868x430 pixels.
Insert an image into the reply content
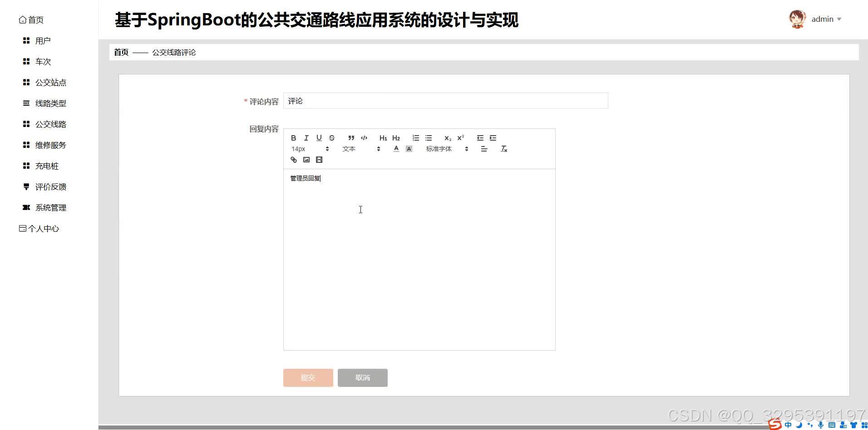tap(306, 160)
